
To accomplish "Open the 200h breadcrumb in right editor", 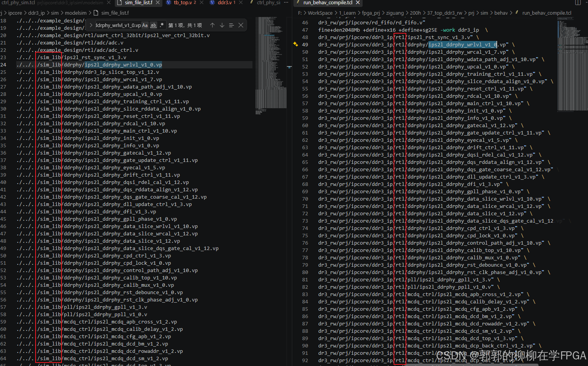I will (x=415, y=13).
